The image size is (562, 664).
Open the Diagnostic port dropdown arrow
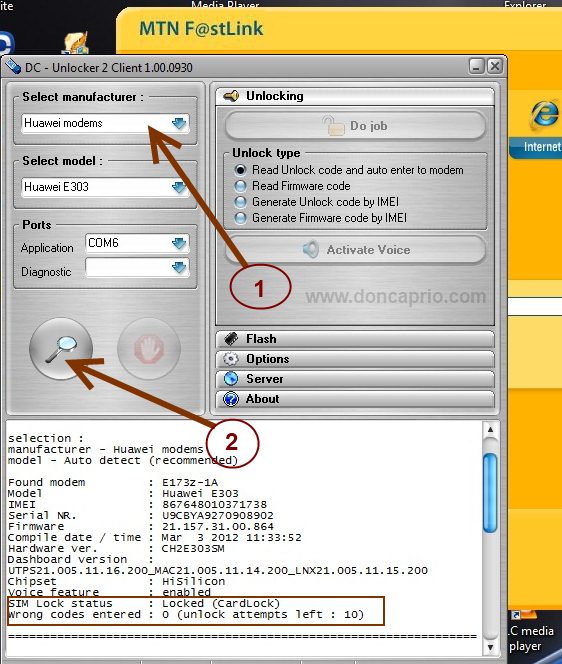click(179, 268)
